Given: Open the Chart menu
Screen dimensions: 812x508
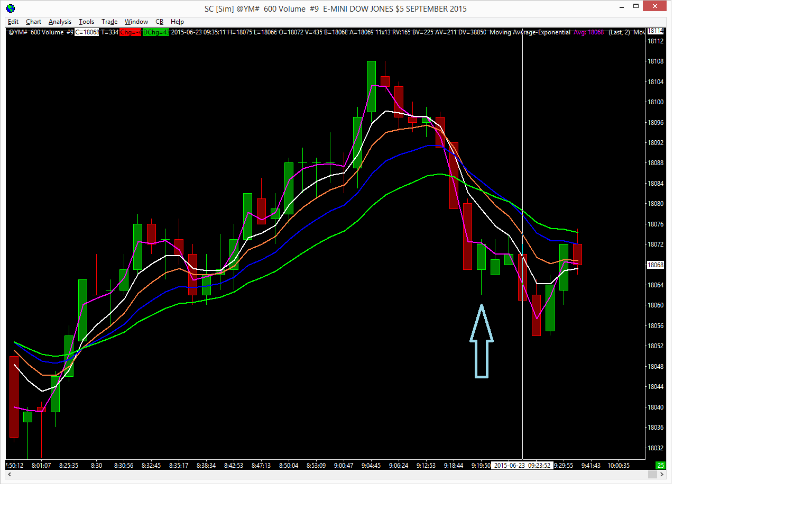Looking at the screenshot, I should [33, 22].
